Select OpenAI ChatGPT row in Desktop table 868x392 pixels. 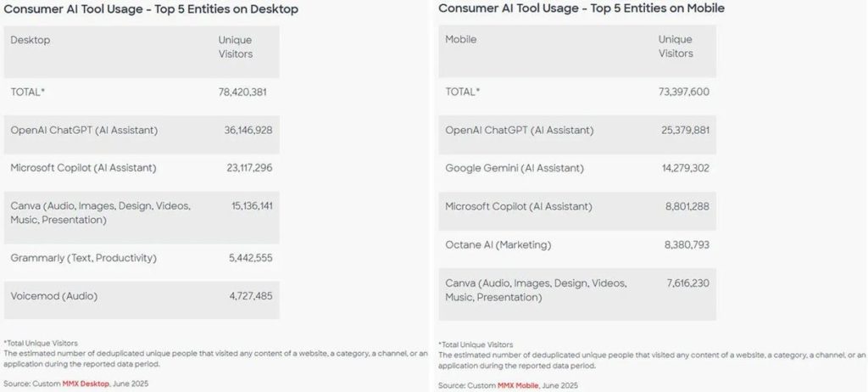[x=84, y=130]
